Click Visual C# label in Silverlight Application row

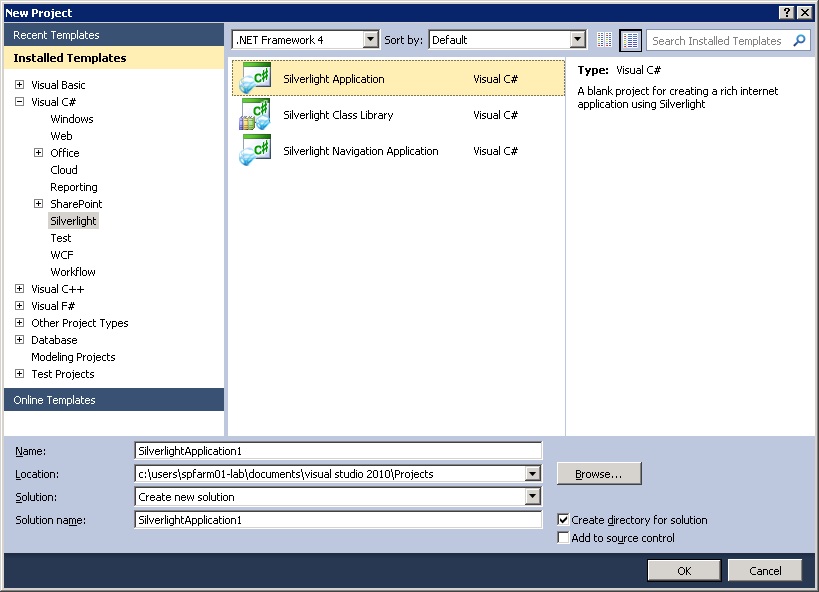495,79
